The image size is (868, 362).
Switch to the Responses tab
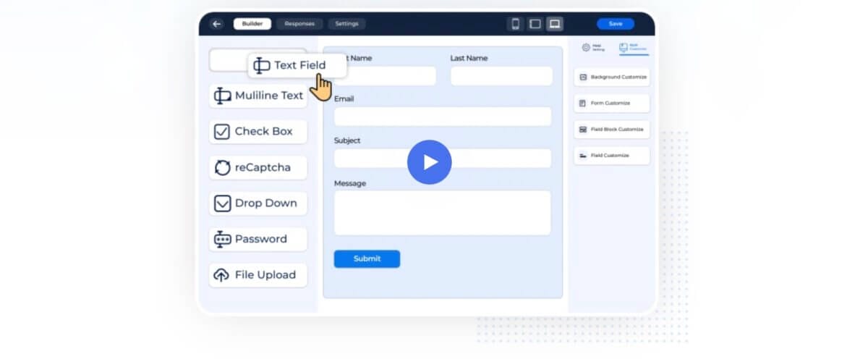pos(299,24)
